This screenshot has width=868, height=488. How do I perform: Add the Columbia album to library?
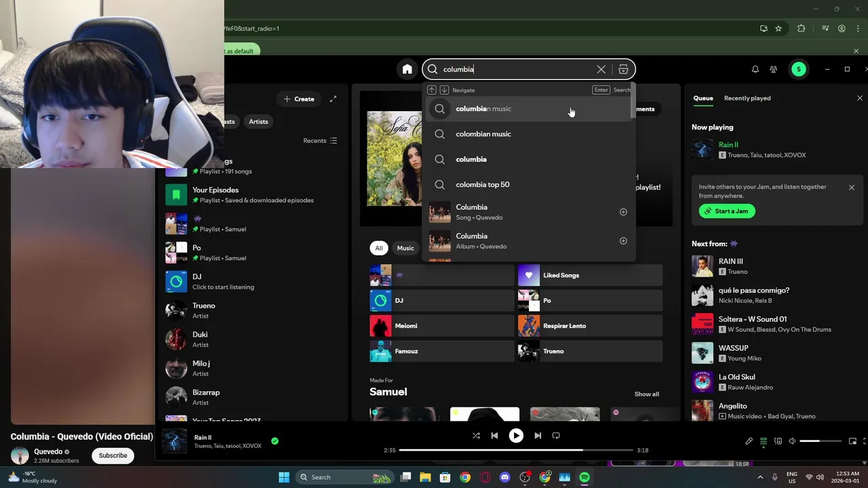[623, 241]
